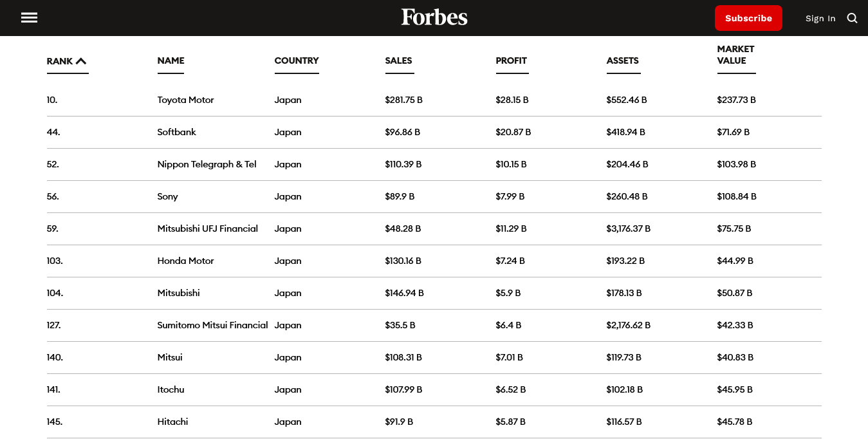868x439 pixels.
Task: Open the Toyota Motor company entry
Action: [185, 100]
